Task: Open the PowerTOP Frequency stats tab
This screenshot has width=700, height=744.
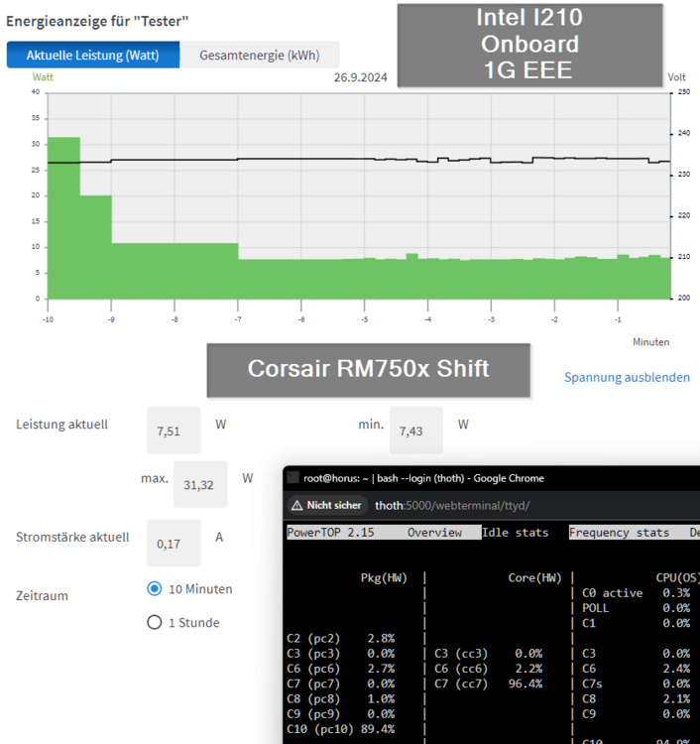Action: [619, 533]
